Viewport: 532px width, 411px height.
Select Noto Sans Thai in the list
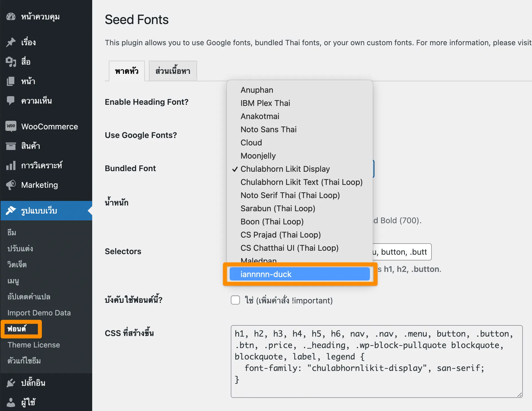pos(268,129)
